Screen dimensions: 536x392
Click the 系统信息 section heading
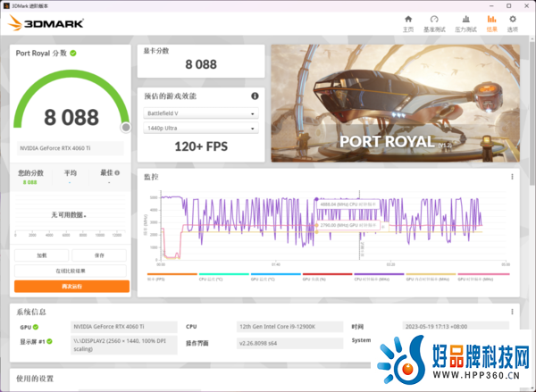coord(31,312)
